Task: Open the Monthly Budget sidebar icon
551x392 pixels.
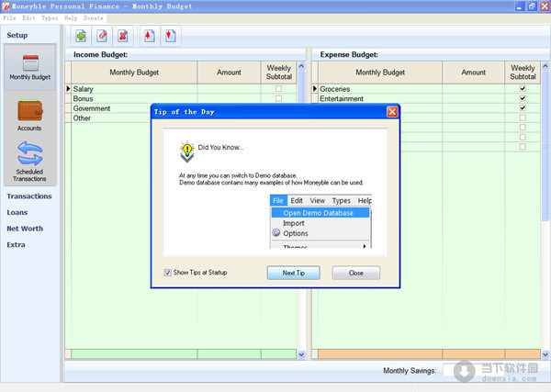Action: point(30,67)
